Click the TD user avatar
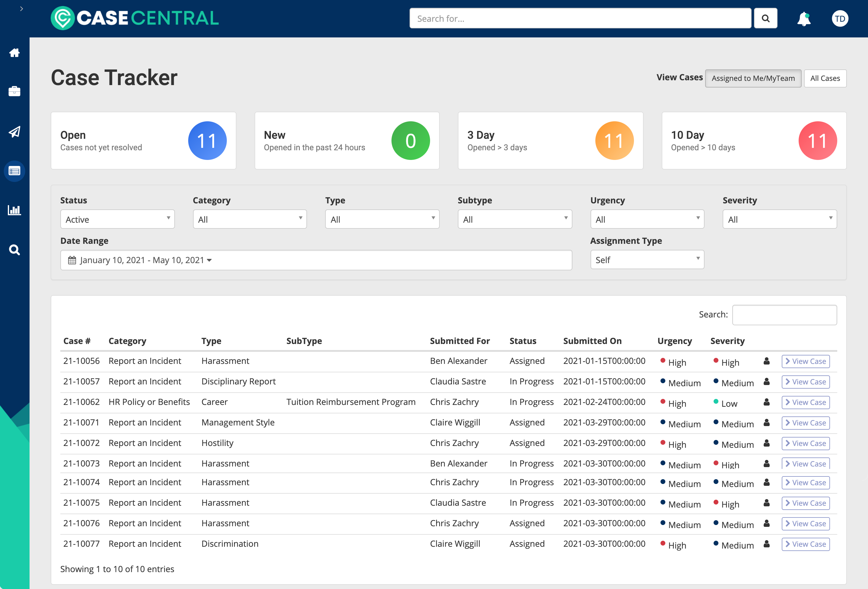 tap(840, 18)
